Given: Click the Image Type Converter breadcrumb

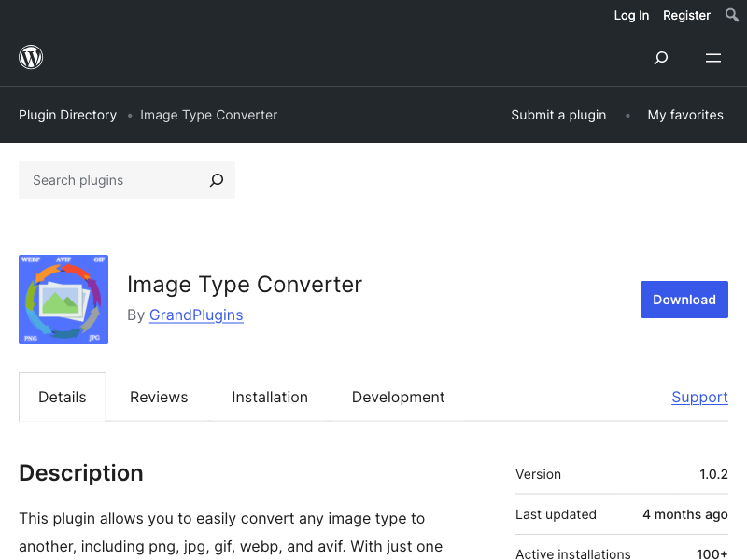Looking at the screenshot, I should tap(208, 115).
